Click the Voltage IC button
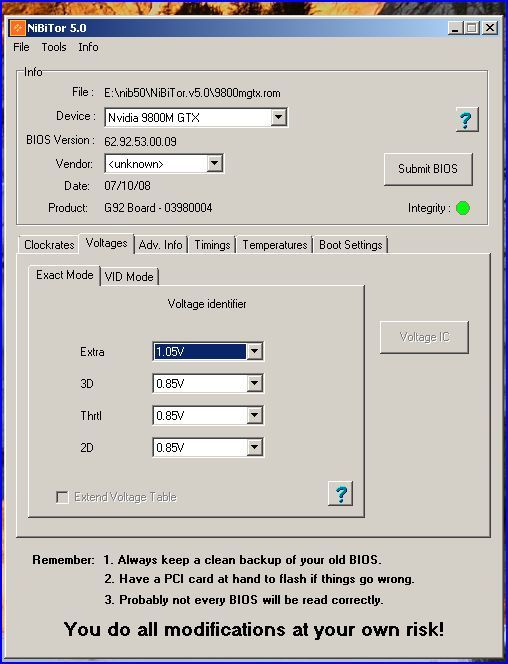This screenshot has width=508, height=664. [x=424, y=337]
